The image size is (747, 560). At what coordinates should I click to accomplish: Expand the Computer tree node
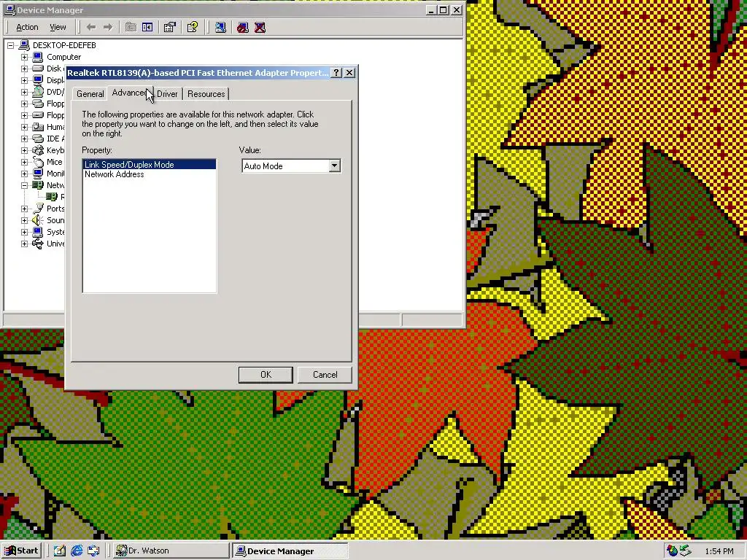tap(24, 57)
